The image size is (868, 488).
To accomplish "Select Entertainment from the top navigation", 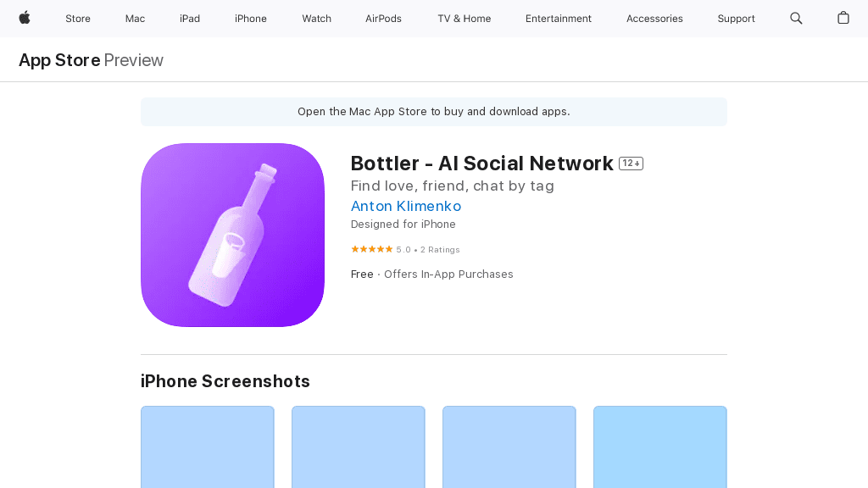I will [x=558, y=18].
